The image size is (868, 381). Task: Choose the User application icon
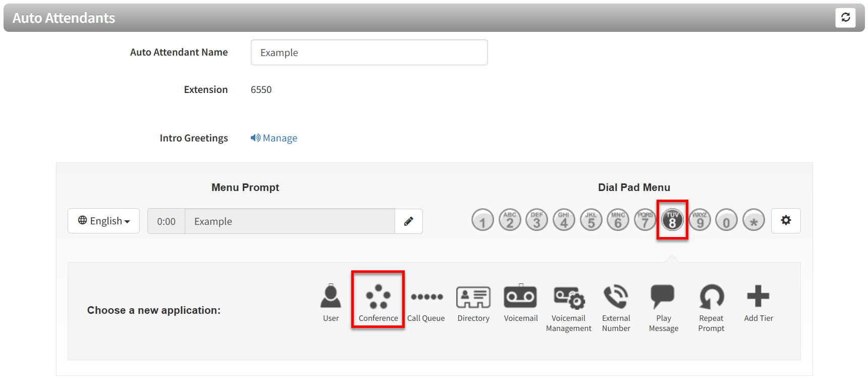pyautogui.click(x=331, y=297)
